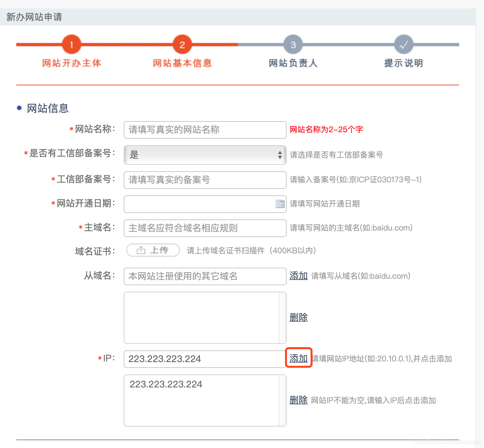Focus the 工信部备案号 input field

[205, 180]
